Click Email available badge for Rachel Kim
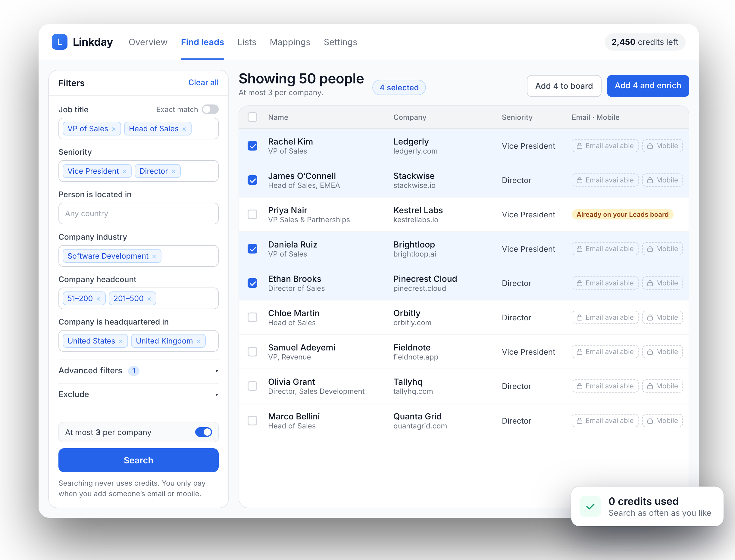Viewport: 735px width, 560px height. click(x=605, y=146)
